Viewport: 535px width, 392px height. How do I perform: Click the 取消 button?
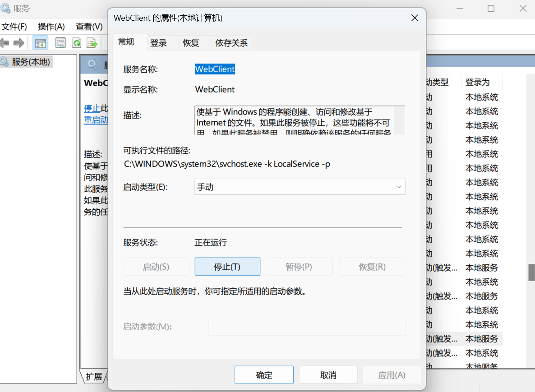pyautogui.click(x=328, y=375)
